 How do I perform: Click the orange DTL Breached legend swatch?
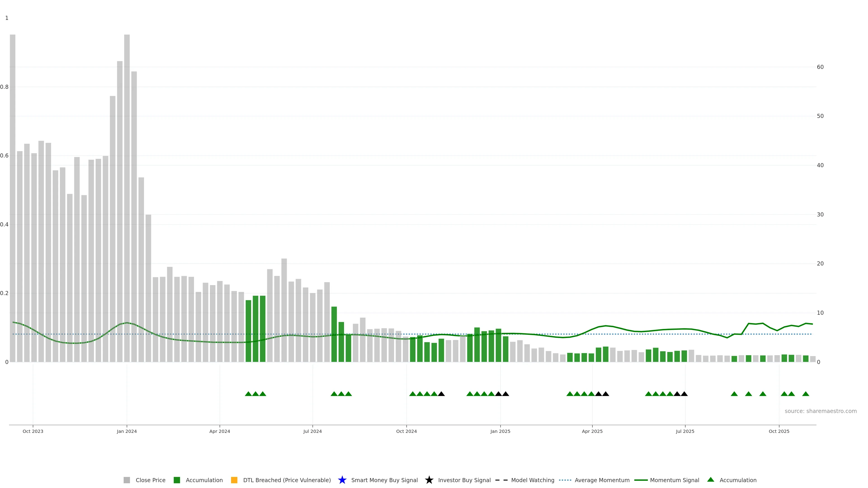[x=234, y=480]
